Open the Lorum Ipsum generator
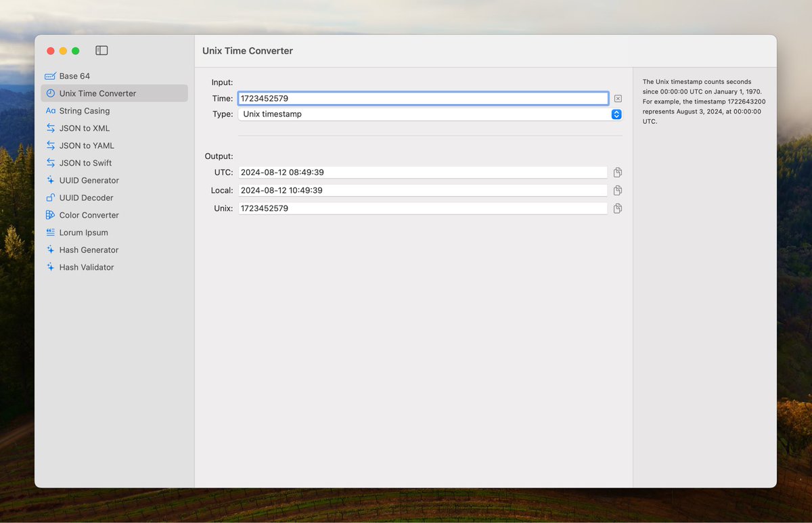This screenshot has height=523, width=812. [x=114, y=233]
